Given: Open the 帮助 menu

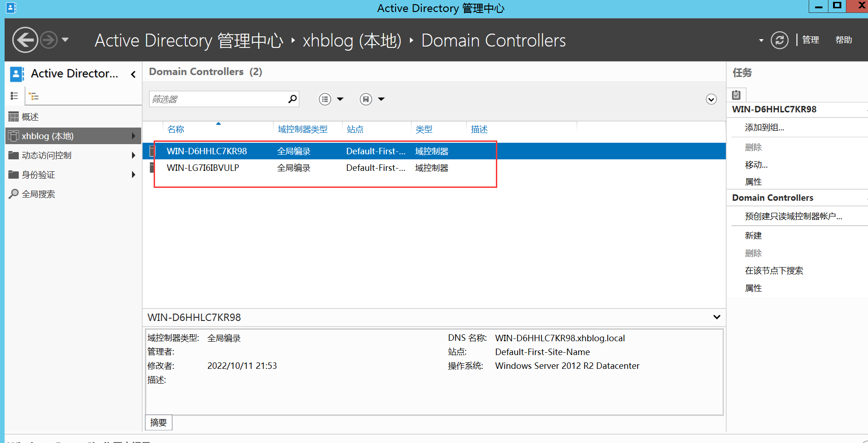Looking at the screenshot, I should [844, 40].
